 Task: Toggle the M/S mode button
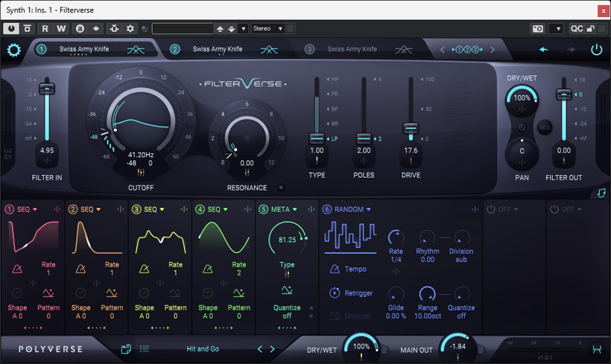(x=545, y=127)
